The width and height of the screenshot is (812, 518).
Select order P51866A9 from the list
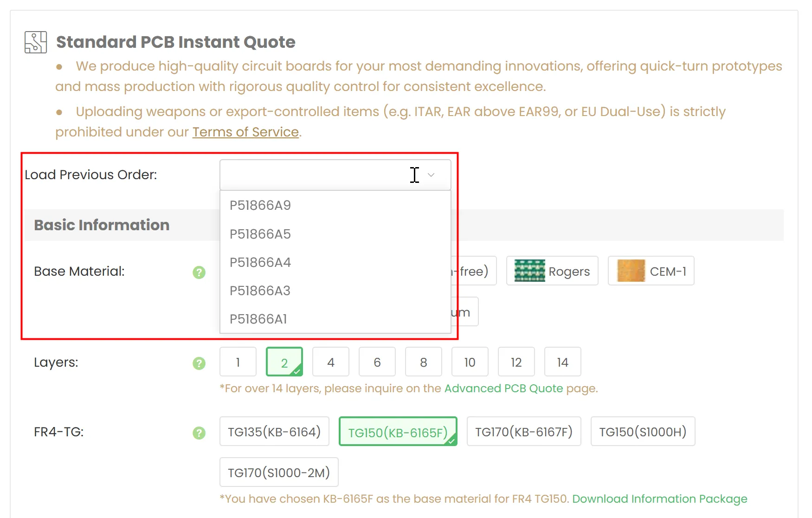tap(260, 205)
